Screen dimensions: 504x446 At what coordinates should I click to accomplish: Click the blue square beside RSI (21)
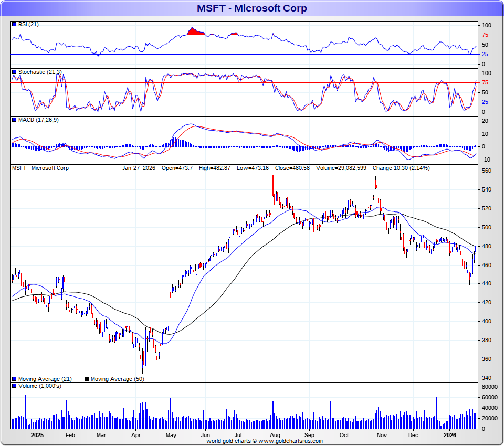point(14,24)
